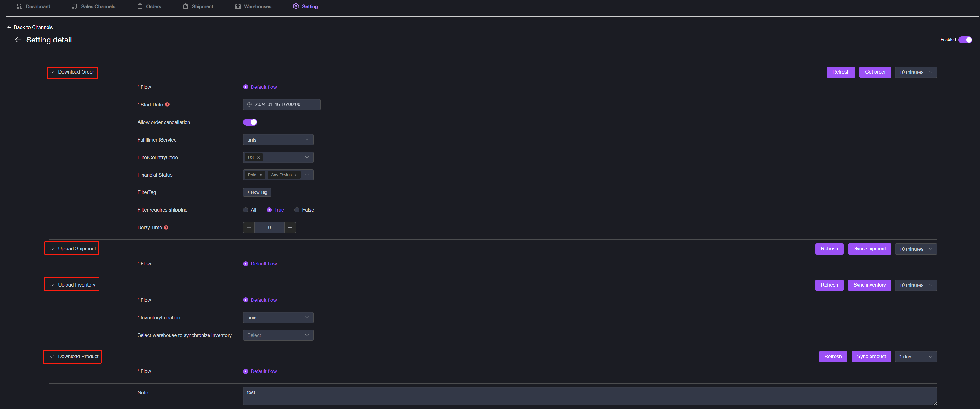Select False for Filter requires shipping
The width and height of the screenshot is (980, 409).
click(297, 210)
